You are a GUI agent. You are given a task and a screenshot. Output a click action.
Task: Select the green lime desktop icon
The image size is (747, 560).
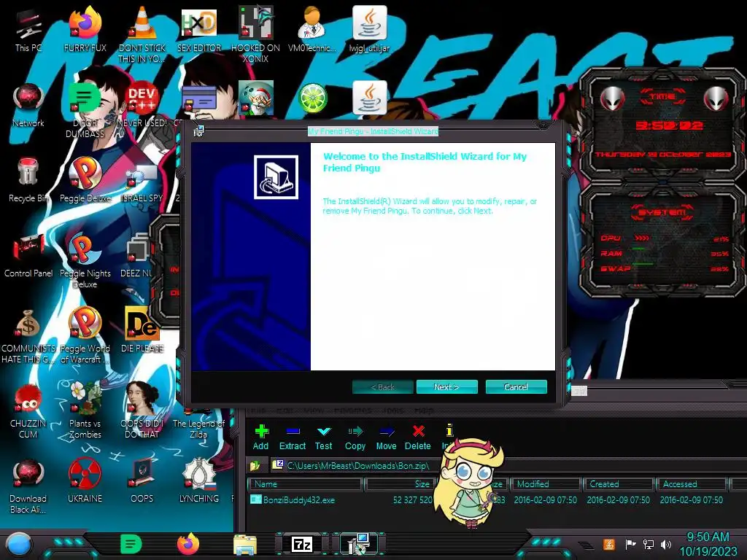point(312,98)
